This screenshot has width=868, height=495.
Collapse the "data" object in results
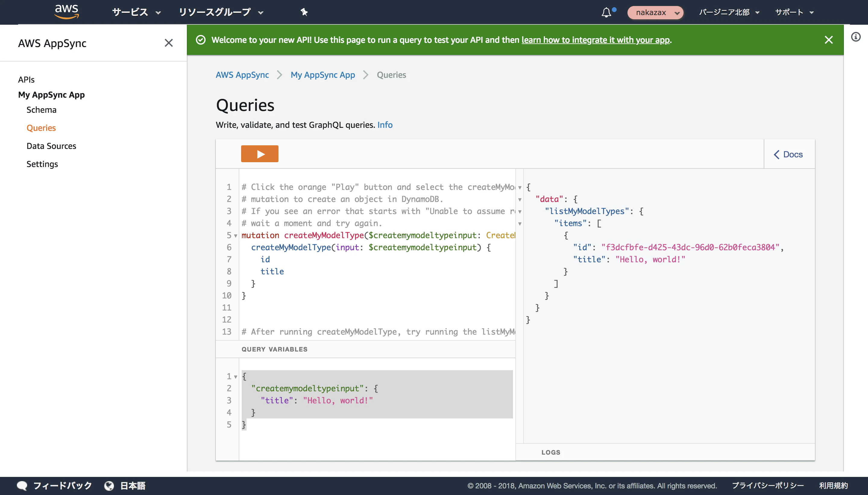520,200
